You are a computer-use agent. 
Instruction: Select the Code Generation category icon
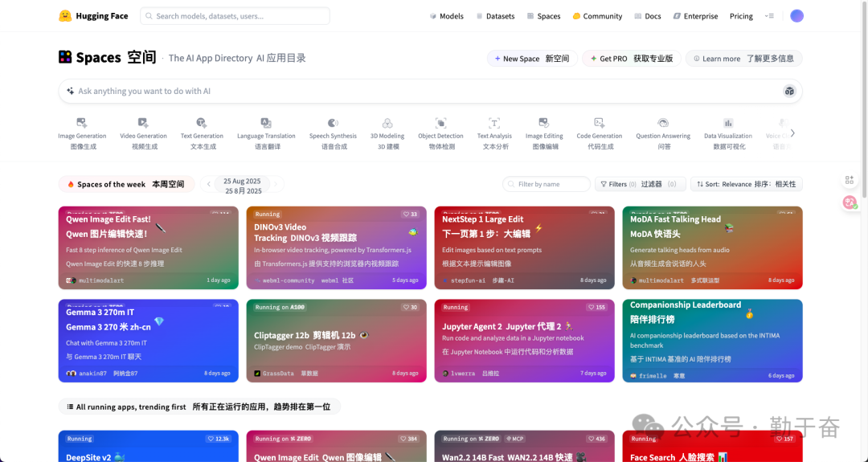click(599, 123)
